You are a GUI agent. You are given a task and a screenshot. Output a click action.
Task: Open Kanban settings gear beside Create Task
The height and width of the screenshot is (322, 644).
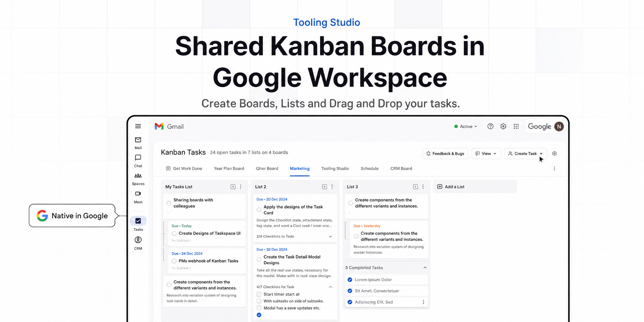pos(554,154)
